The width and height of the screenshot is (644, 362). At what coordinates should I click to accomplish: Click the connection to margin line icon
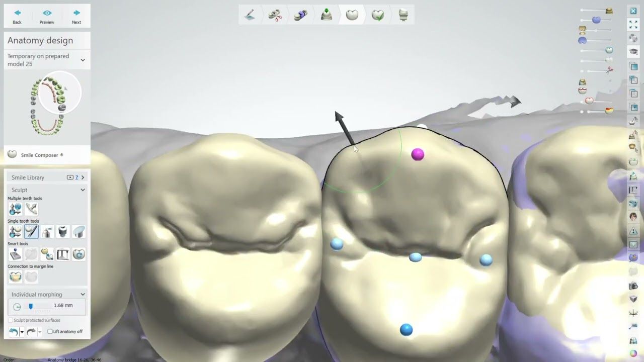click(x=15, y=277)
